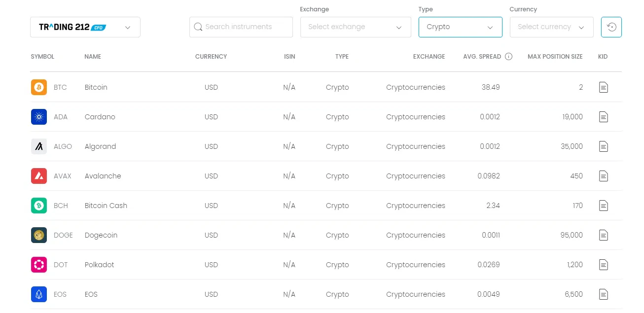
Task: Click the Avalanche AVAX coin icon
Action: (x=39, y=176)
